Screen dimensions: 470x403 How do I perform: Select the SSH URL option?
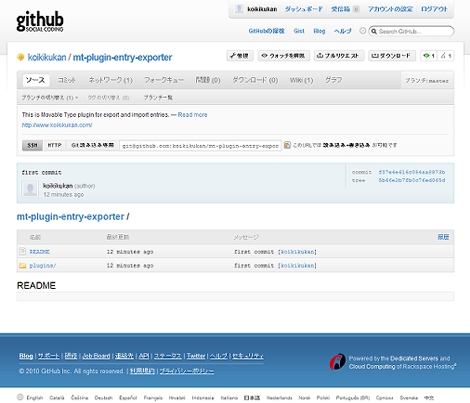pos(32,145)
